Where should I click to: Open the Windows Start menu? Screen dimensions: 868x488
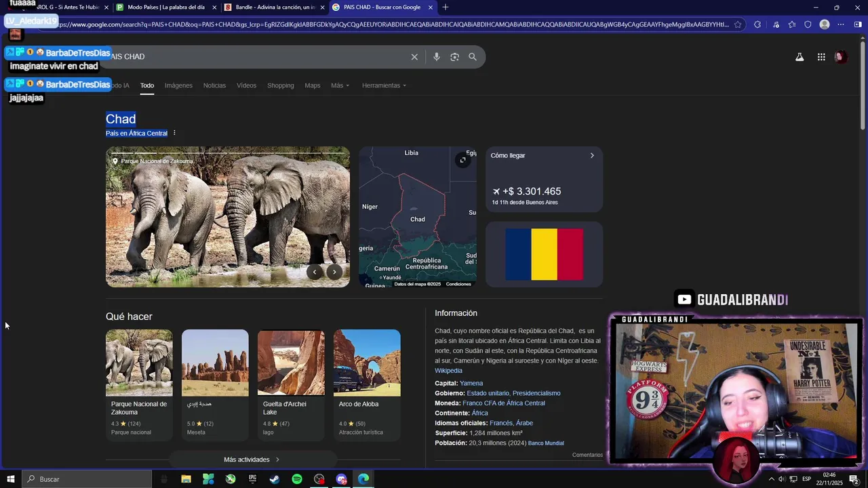pos(11,479)
